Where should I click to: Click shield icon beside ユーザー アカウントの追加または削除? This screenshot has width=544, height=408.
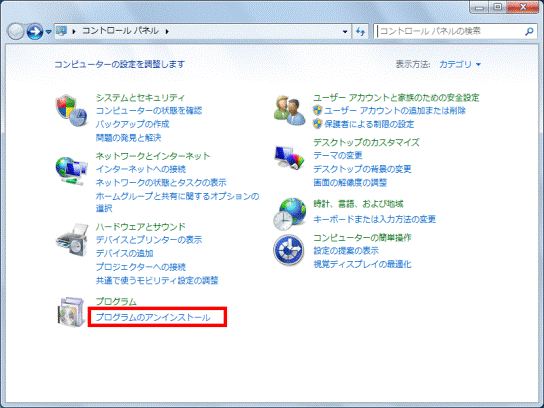317,111
